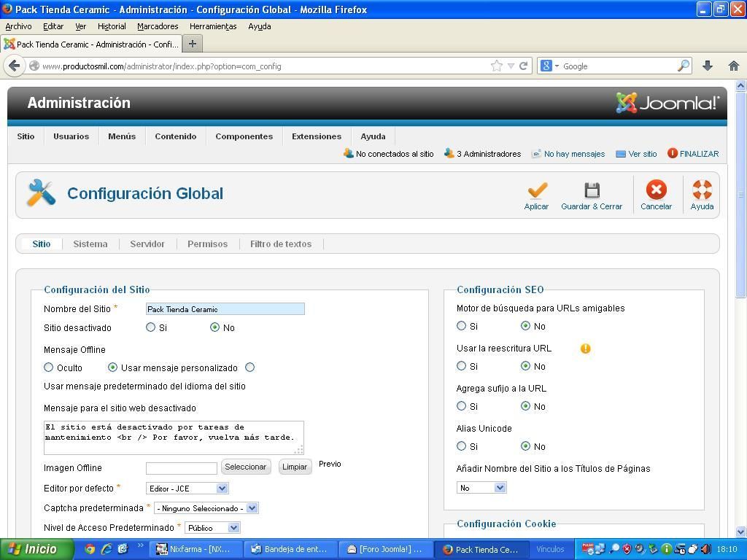Click the Limpiar button
Image resolution: width=747 pixels, height=560 pixels.
tap(295, 467)
